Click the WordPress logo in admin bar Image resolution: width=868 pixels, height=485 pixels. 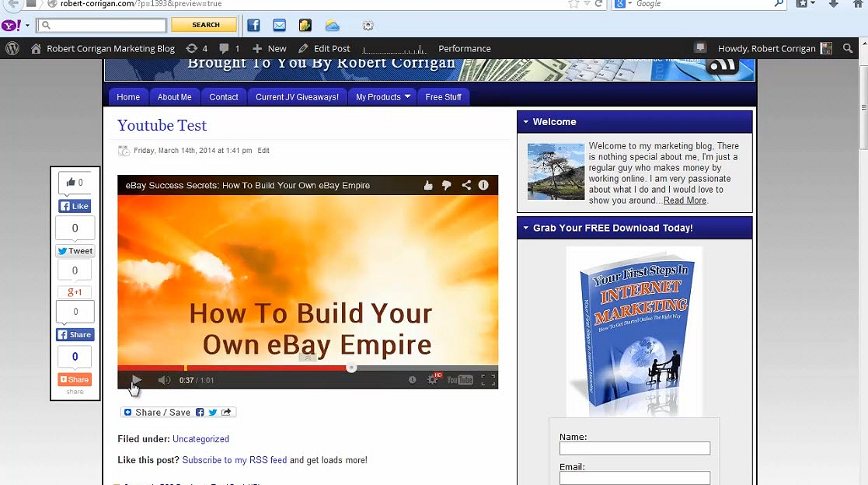tap(12, 49)
